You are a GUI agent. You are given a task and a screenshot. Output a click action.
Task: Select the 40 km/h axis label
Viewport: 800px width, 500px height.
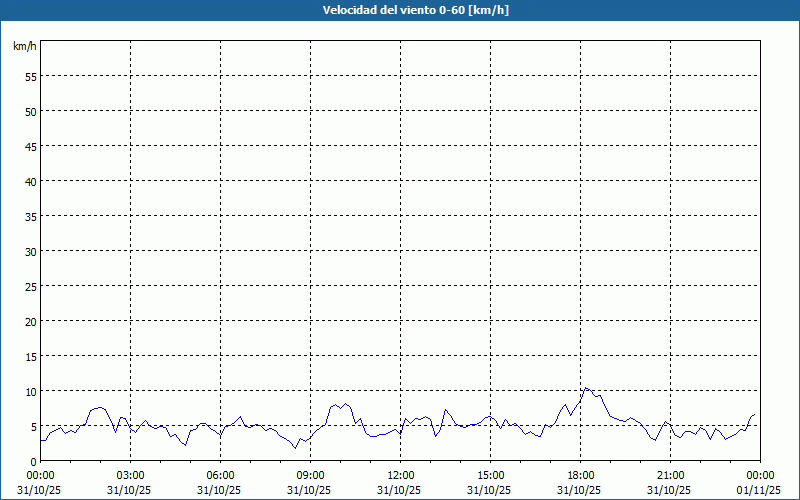tap(30, 181)
